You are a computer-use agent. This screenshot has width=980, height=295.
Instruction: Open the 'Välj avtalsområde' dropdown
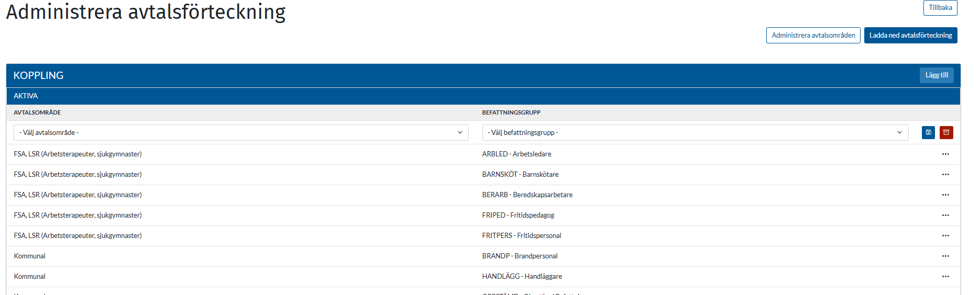click(x=241, y=133)
